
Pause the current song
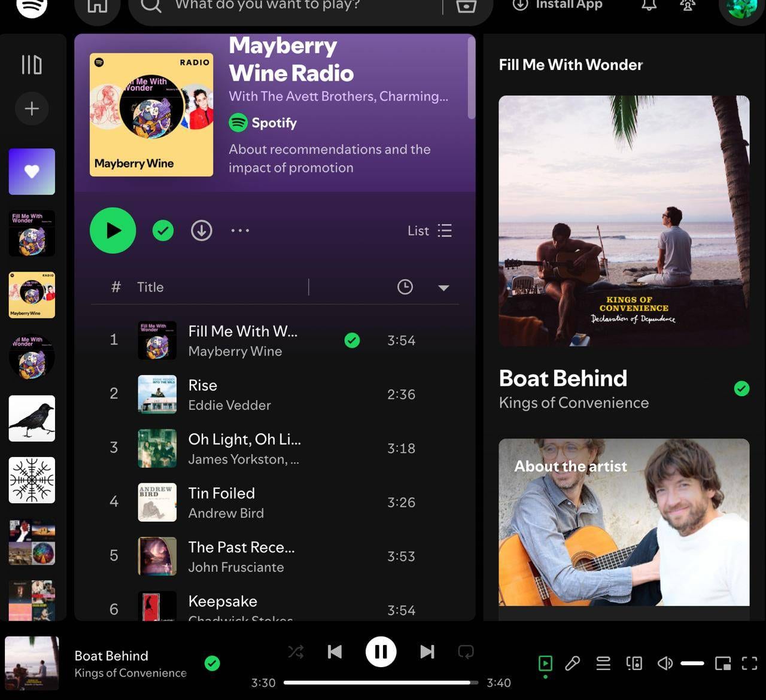click(x=381, y=652)
